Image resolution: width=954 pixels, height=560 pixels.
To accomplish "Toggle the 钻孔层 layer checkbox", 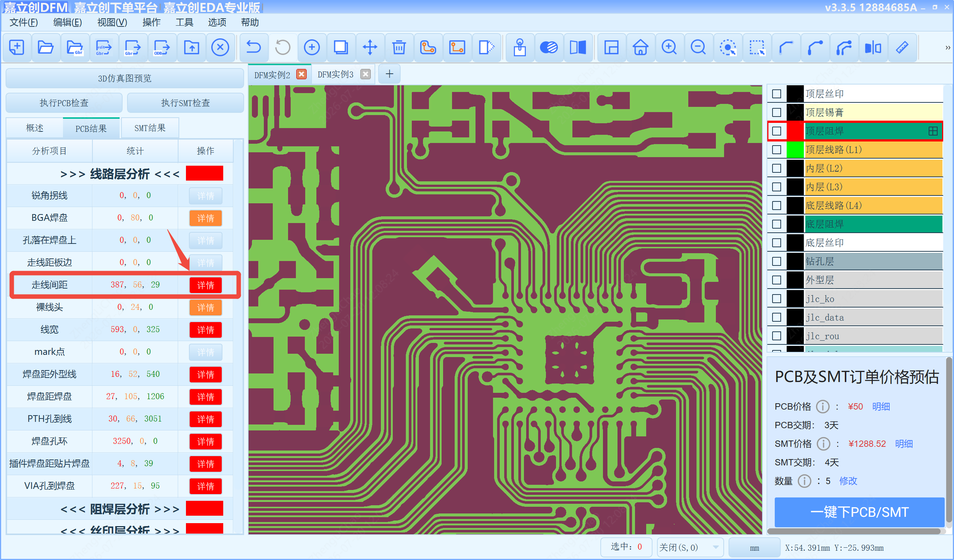I will [777, 261].
